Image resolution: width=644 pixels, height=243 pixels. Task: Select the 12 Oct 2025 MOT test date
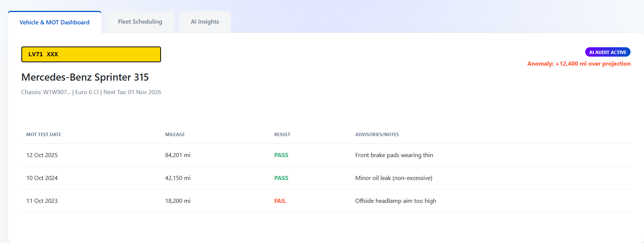pos(42,155)
